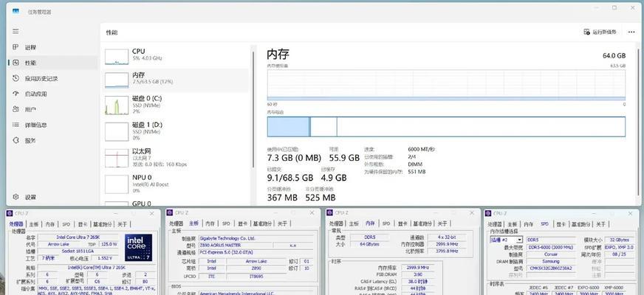The height and width of the screenshot is (295, 644).
Task: Open the three-dot more options menu
Action: coord(631,32)
